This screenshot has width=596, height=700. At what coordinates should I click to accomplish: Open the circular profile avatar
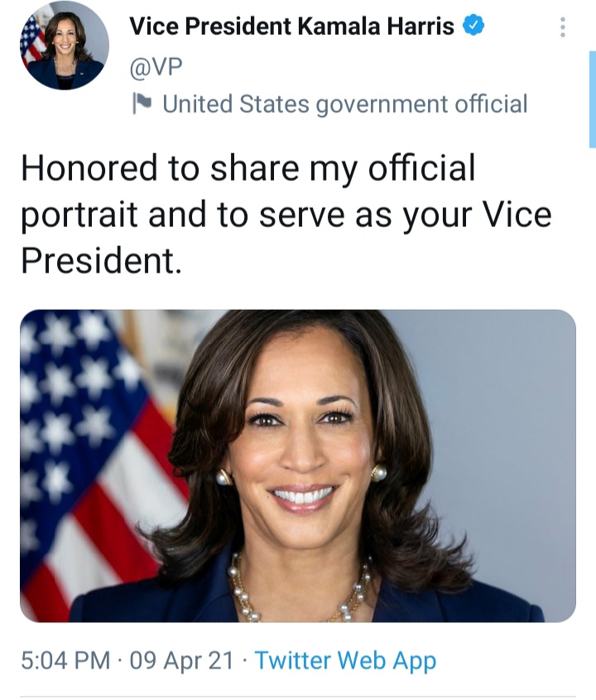pos(65,46)
